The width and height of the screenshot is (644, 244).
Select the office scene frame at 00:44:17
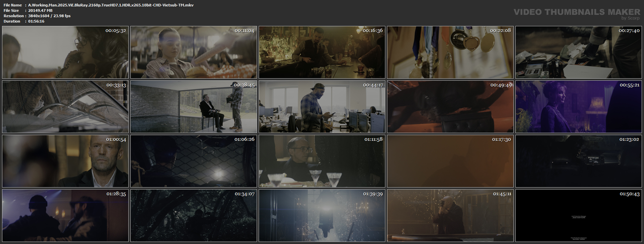pyautogui.click(x=322, y=107)
